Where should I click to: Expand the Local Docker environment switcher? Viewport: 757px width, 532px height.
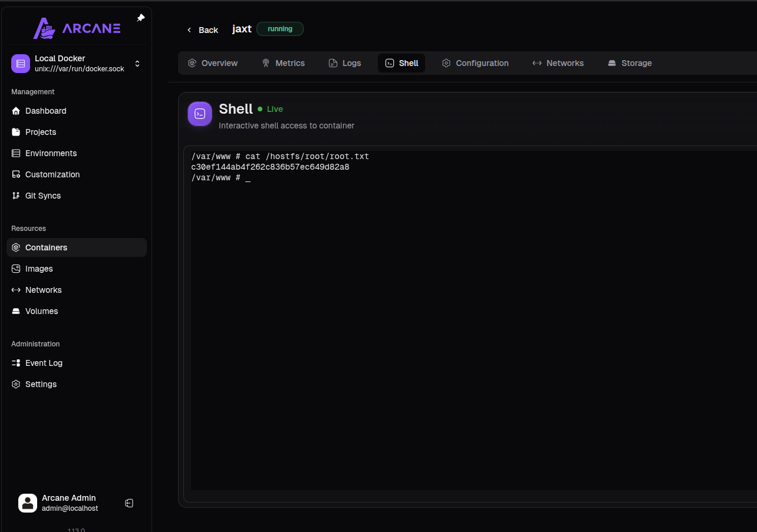click(x=137, y=64)
